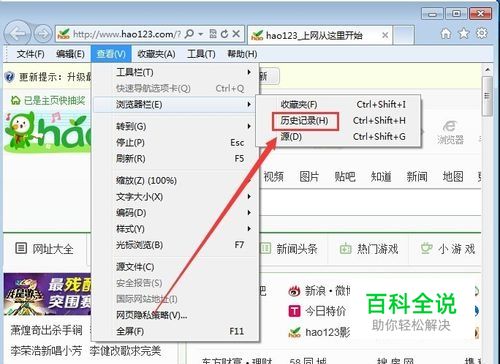The height and width of the screenshot is (364, 500).
Task: Select 收藏夹(F) in the submenu
Action: 339,105
